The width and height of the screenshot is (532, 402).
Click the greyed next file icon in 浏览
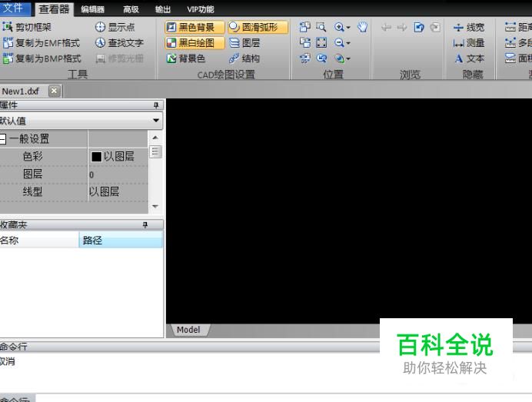(435, 27)
